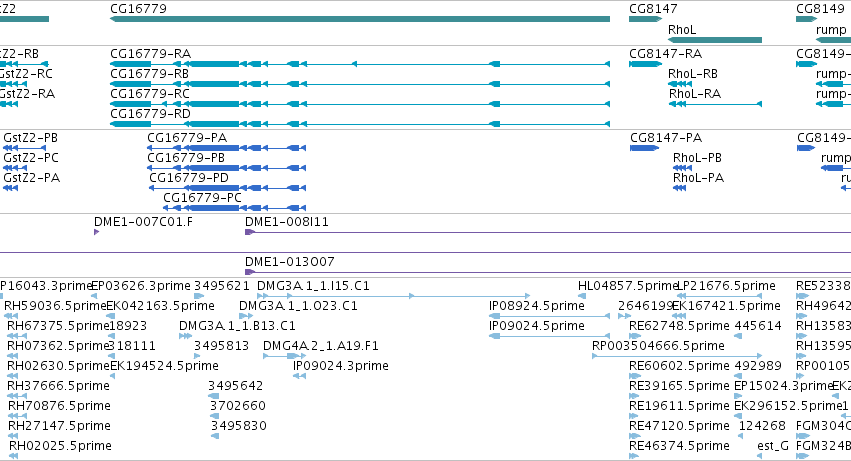Screen dimensions: 851x461
Task: Click EST RE39165.5prime
Action: pos(679,387)
